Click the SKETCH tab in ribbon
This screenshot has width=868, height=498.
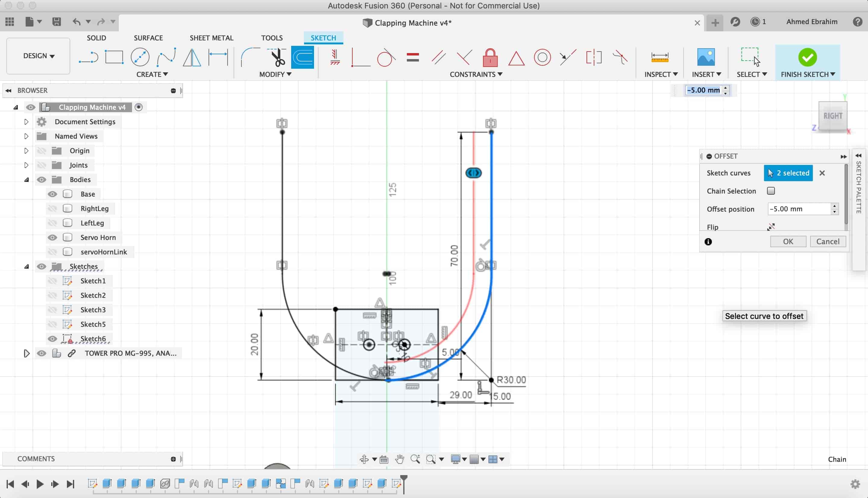323,38
